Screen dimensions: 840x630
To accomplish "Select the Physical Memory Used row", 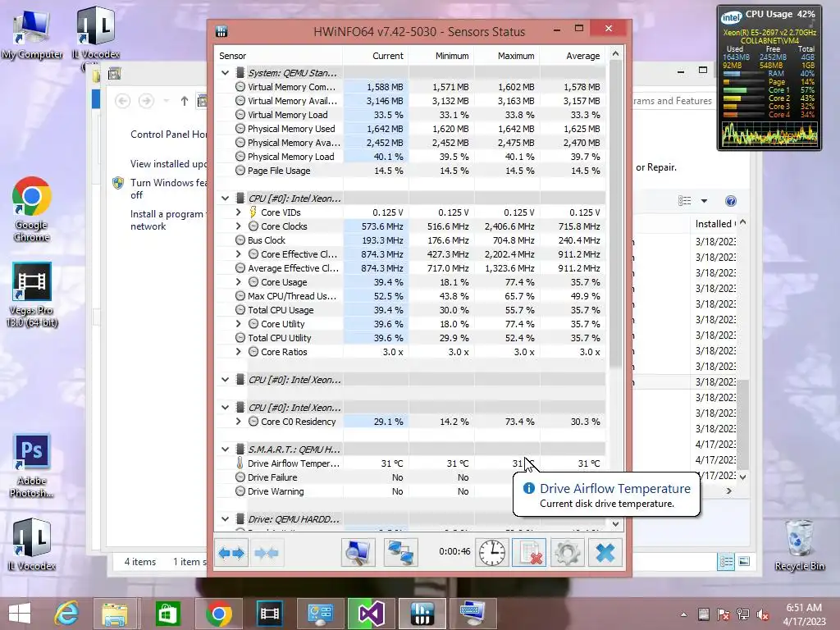I will (410, 129).
